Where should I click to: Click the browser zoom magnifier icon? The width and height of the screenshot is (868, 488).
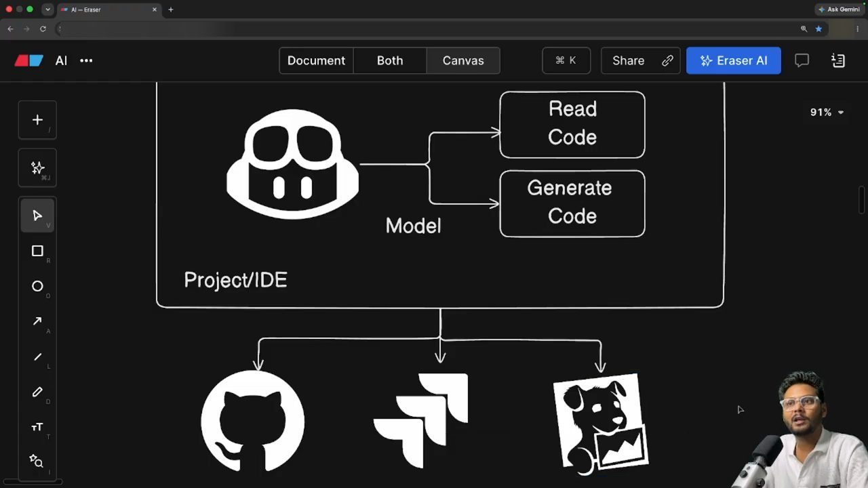(804, 28)
